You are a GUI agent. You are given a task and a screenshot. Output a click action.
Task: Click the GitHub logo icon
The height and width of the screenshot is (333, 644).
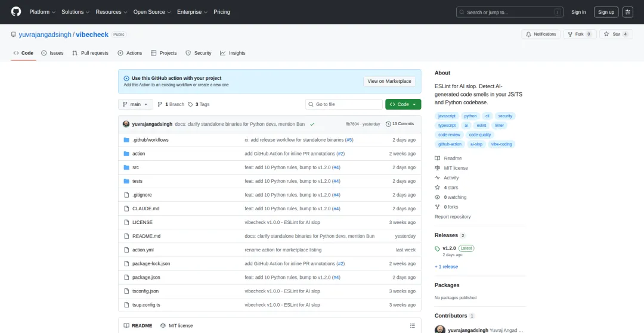(x=16, y=12)
